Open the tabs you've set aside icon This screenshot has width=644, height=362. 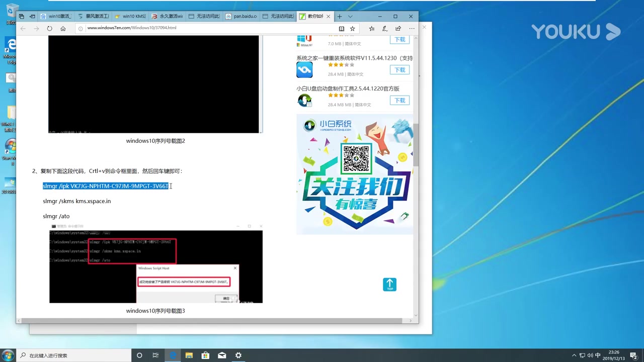pyautogui.click(x=22, y=17)
